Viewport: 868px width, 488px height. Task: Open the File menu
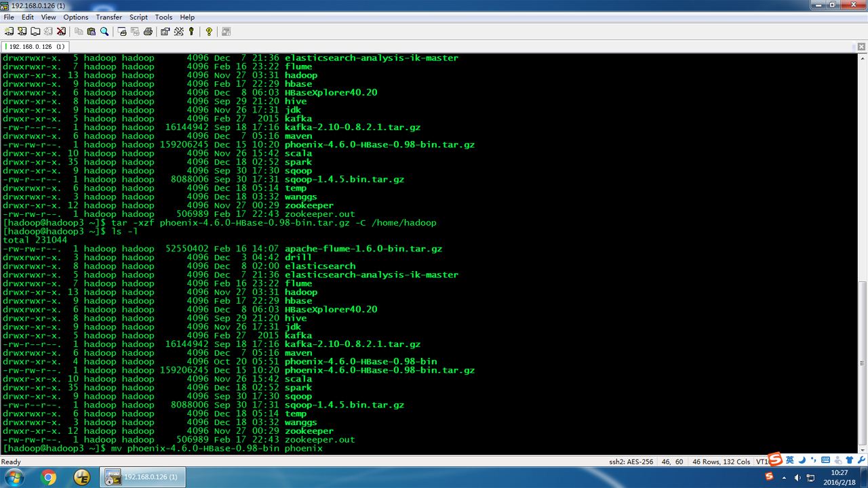(9, 17)
